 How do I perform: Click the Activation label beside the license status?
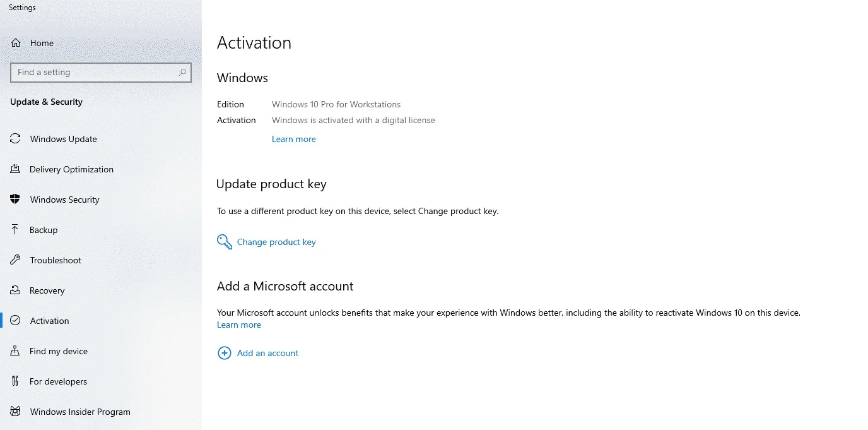click(237, 120)
